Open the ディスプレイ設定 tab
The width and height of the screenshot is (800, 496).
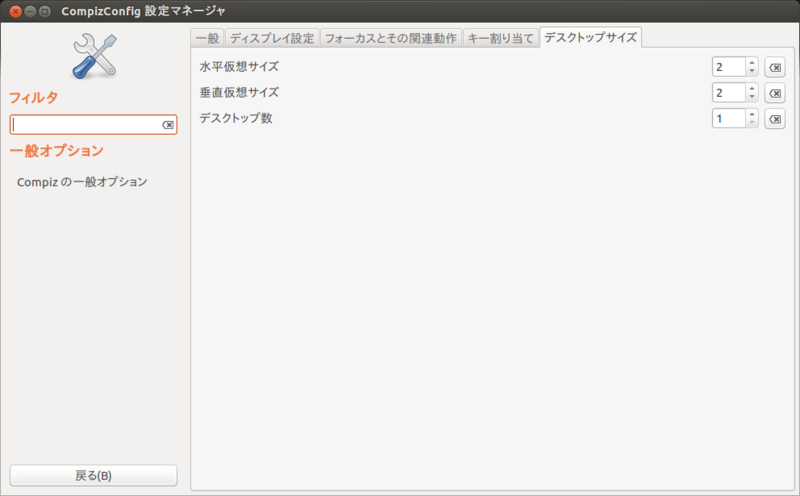point(272,38)
